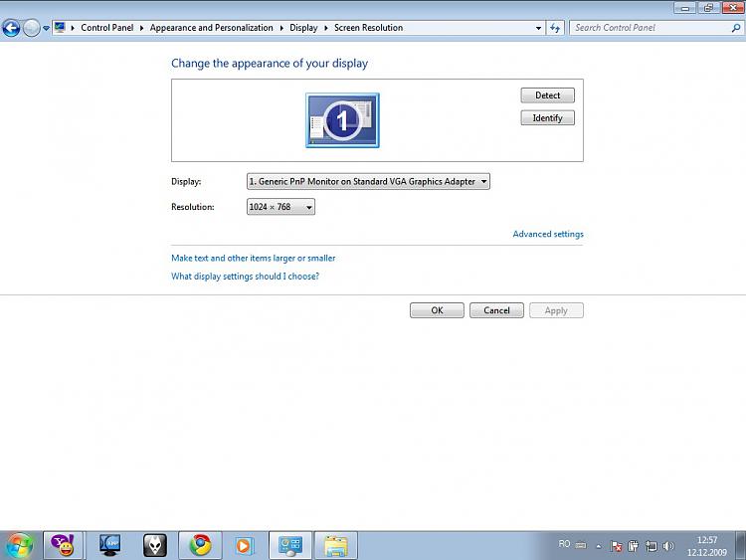Open the Display dropdown list
This screenshot has height=560, width=746.
(368, 181)
